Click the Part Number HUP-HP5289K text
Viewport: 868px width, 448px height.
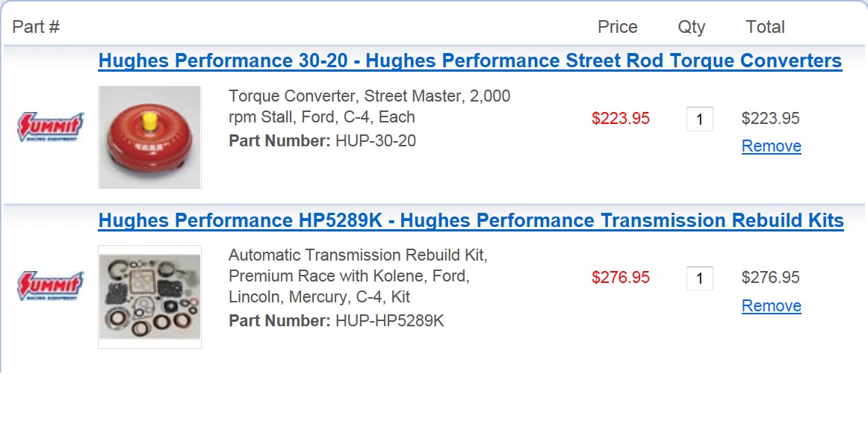pyautogui.click(x=336, y=321)
